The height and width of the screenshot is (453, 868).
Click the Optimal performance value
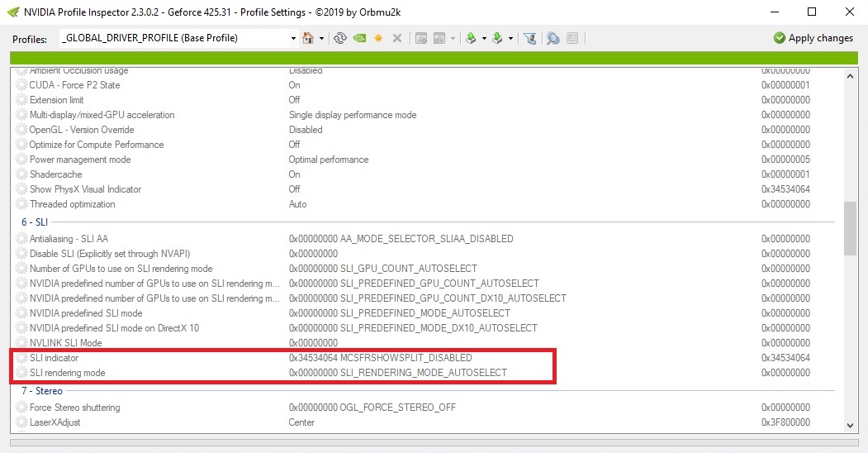click(328, 160)
